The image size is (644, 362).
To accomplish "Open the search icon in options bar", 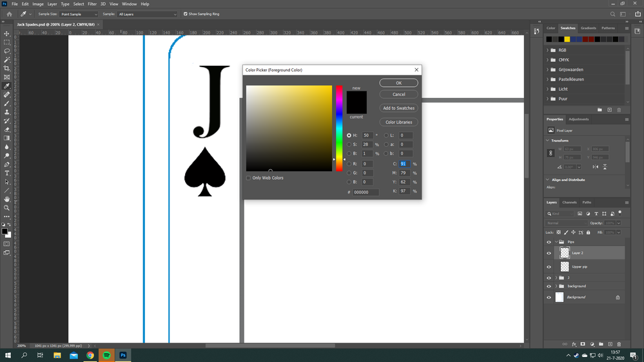I will tap(612, 14).
